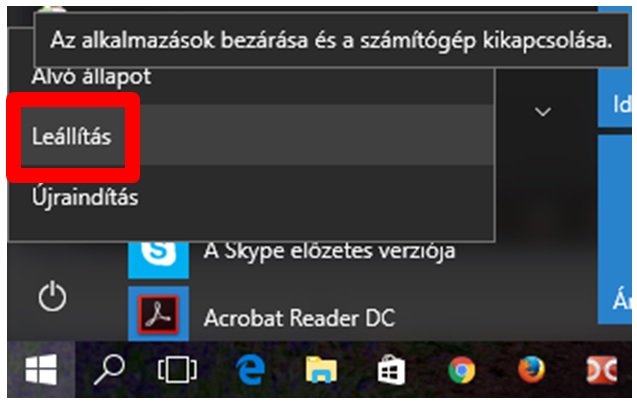Launch Firefox from the taskbar
This screenshot has width=637, height=405.
coord(531,370)
